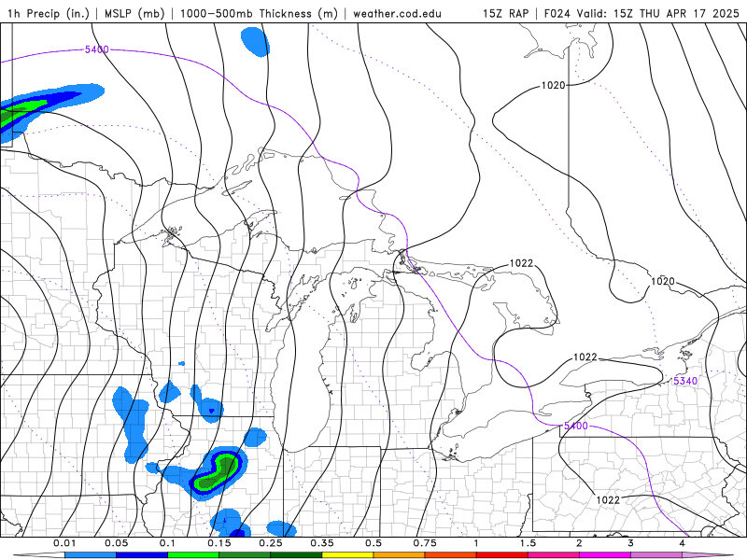This screenshot has width=747, height=560.
Task: Click the '0.35' legend value
Action: 322,543
